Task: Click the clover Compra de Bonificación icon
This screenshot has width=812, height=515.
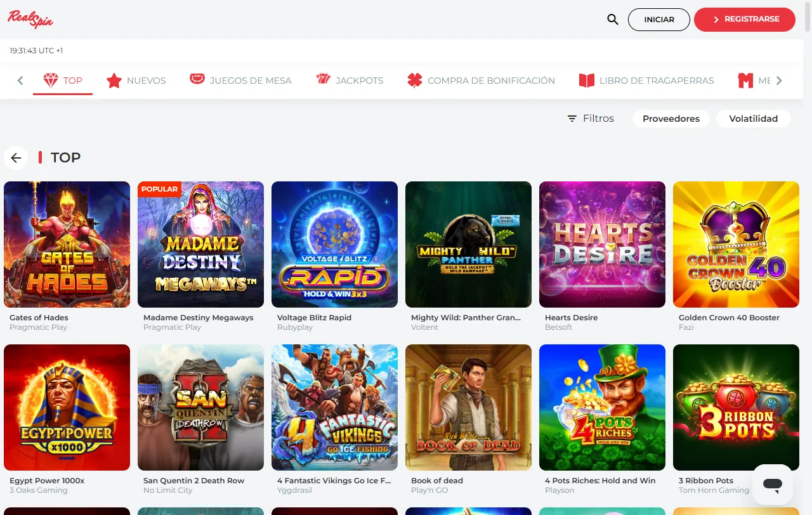Action: click(415, 81)
